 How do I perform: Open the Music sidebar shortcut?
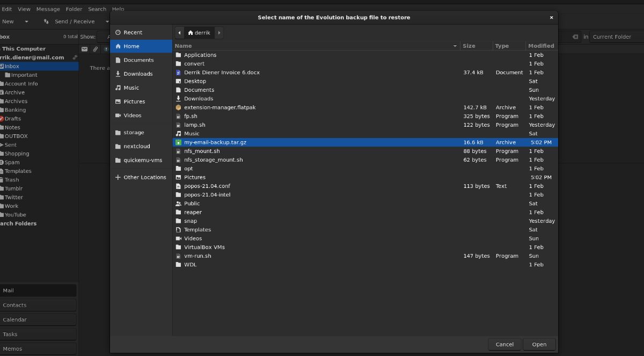(x=130, y=88)
